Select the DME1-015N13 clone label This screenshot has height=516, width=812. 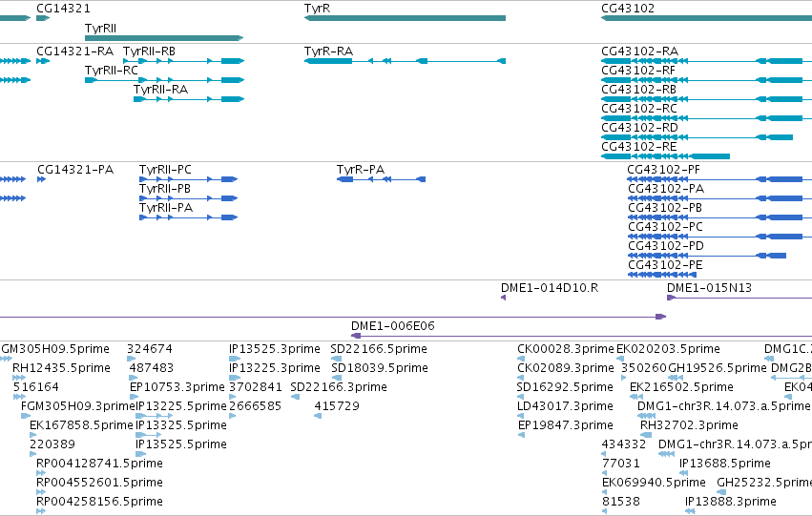coord(709,288)
